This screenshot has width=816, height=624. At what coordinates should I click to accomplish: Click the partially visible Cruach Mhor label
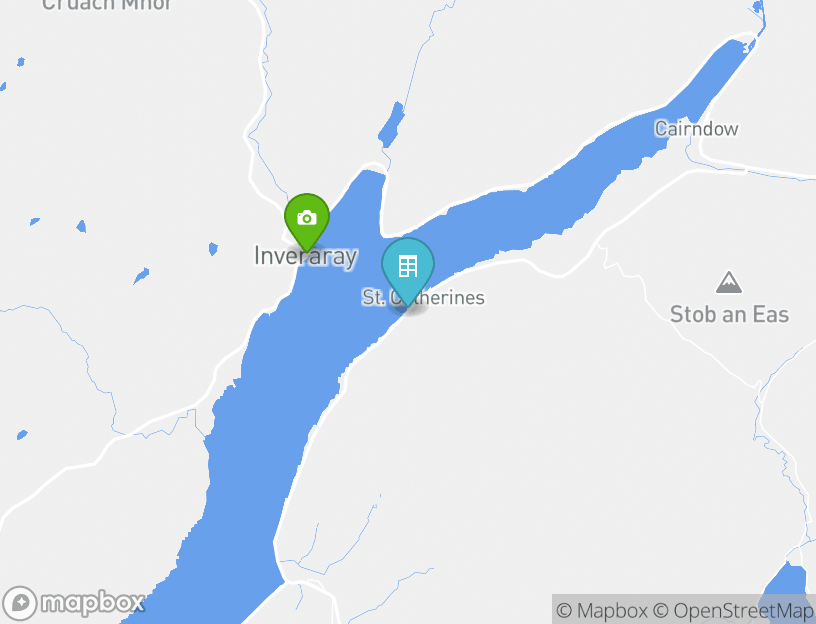(106, 5)
